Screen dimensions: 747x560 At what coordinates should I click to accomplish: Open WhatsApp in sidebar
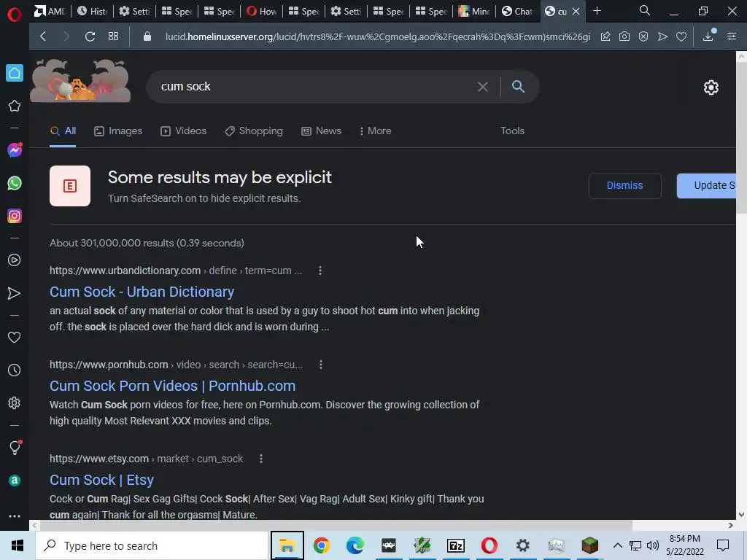(15, 183)
